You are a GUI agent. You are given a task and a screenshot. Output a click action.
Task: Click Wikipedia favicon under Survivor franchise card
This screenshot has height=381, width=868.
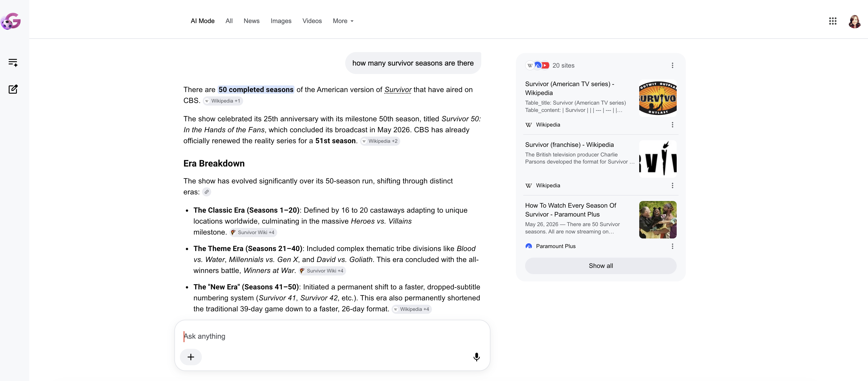tap(529, 185)
